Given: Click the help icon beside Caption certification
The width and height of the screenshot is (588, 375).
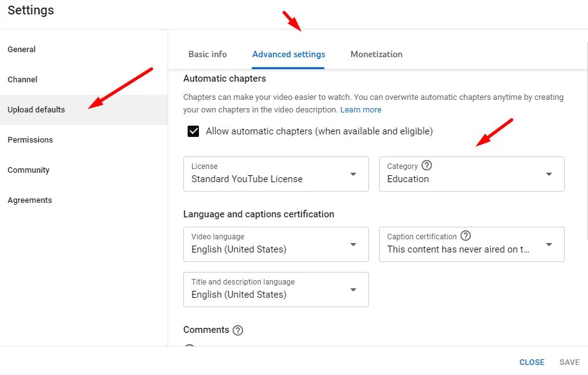Looking at the screenshot, I should (x=464, y=236).
